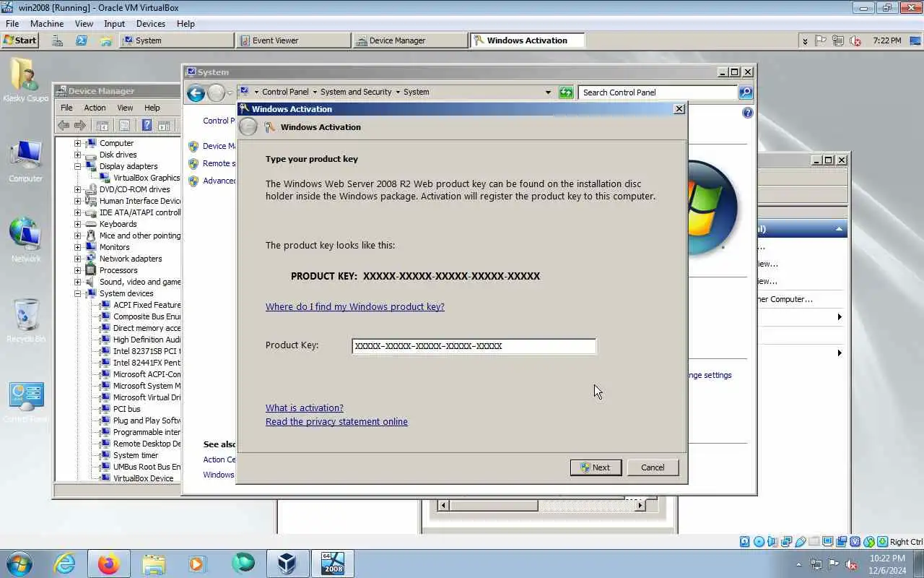Click the horizontal scrollbar below System window
The width and height of the screenshot is (924, 578).
tap(541, 506)
